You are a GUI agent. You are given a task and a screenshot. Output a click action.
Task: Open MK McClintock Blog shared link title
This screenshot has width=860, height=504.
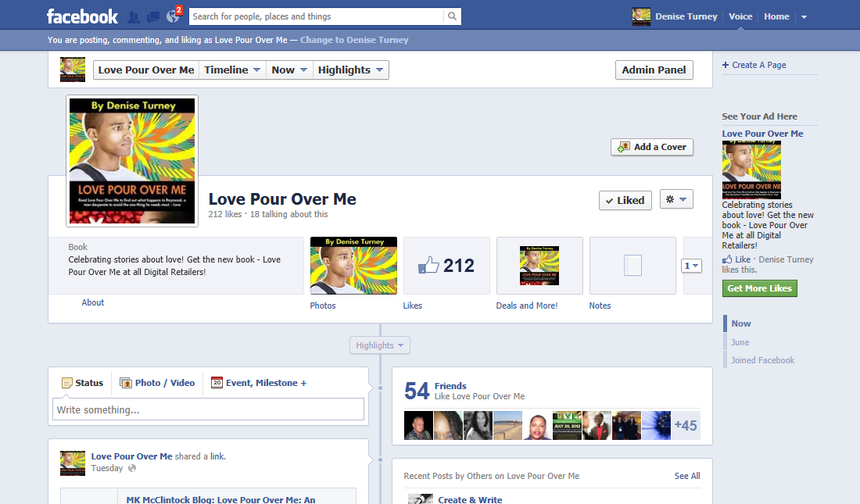(220, 499)
